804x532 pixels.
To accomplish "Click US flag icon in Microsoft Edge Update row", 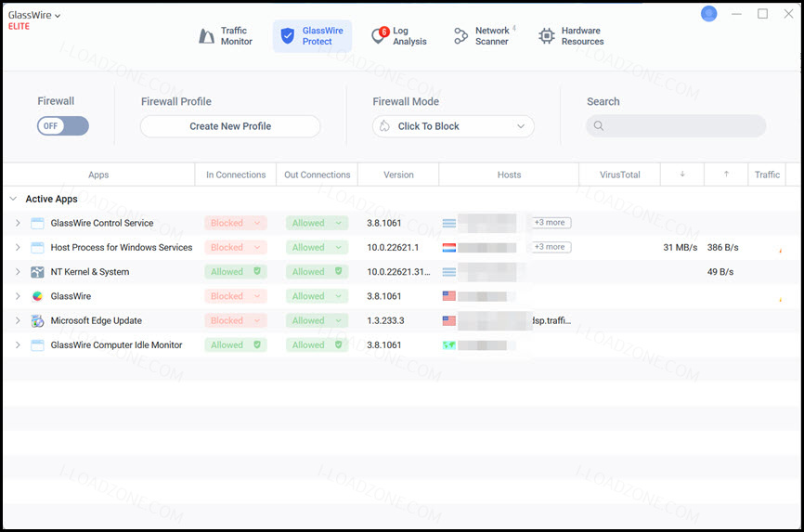I will [x=449, y=320].
